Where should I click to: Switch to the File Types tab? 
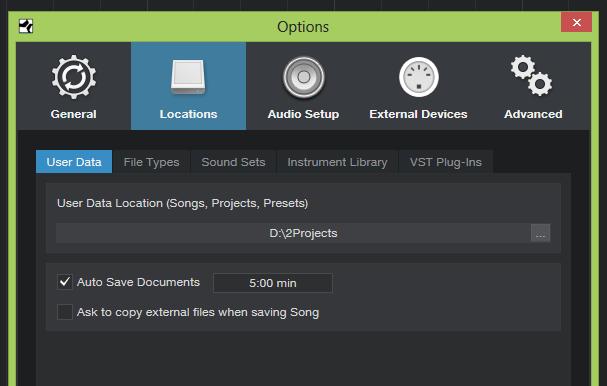point(151,162)
